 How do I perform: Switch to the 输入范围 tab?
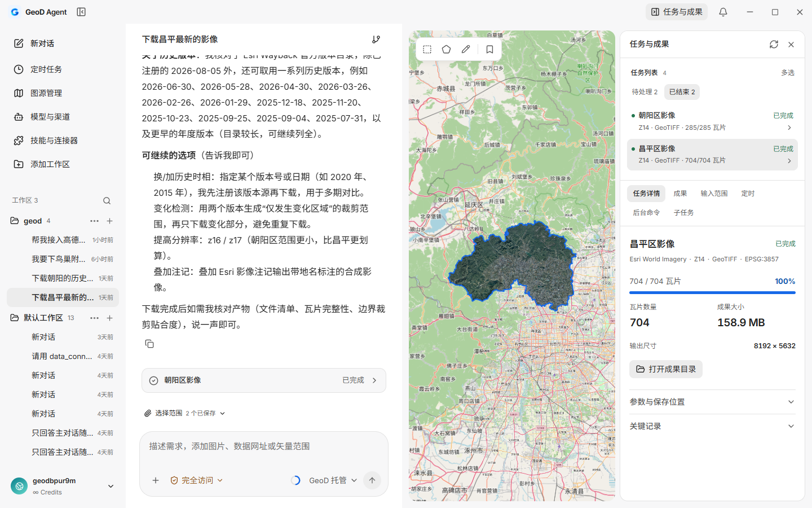pos(714,194)
